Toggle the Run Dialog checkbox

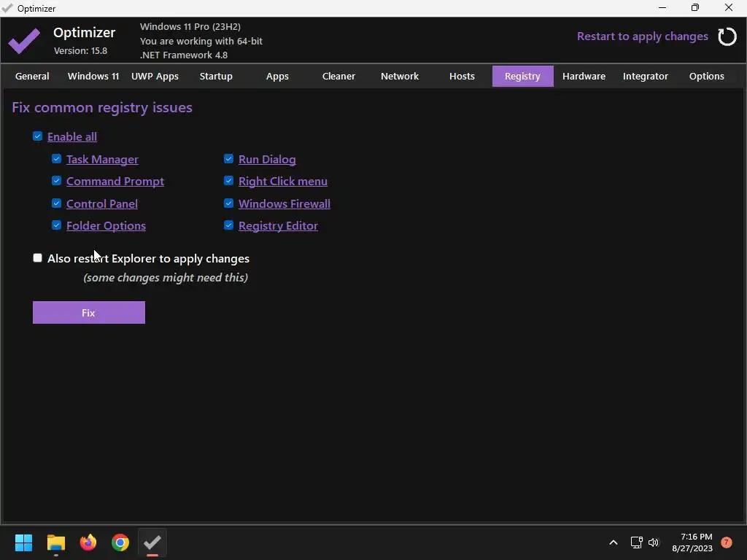[228, 159]
